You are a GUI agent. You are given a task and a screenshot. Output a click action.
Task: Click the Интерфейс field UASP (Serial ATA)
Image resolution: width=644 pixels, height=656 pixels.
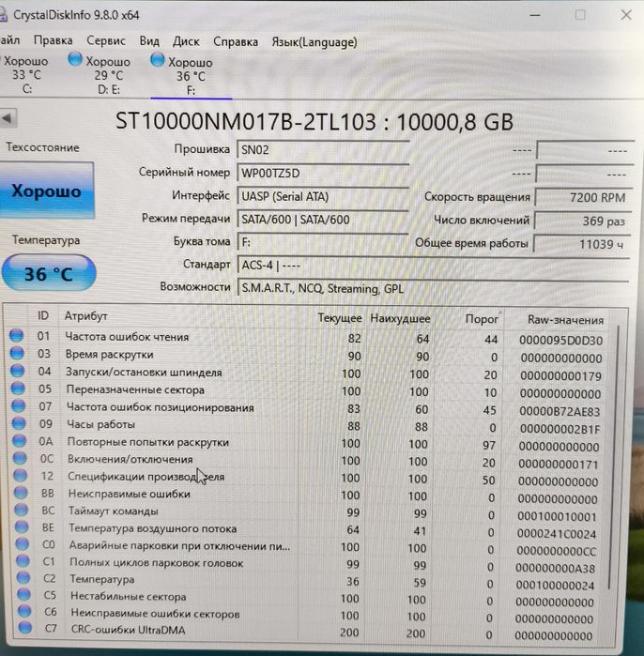click(x=322, y=196)
